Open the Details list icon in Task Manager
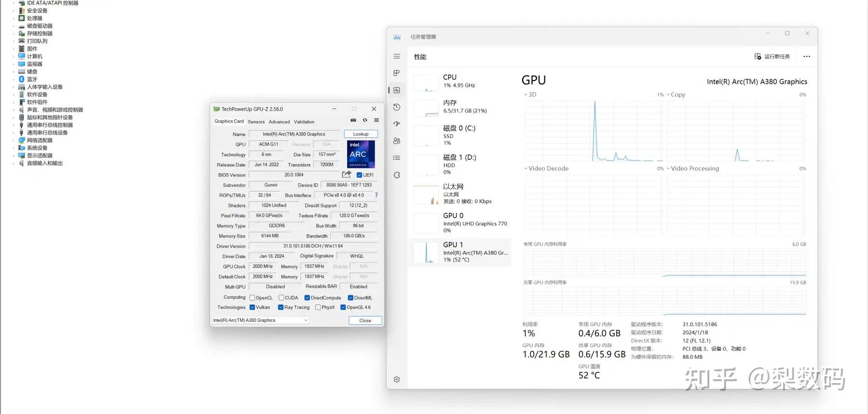Image resolution: width=868 pixels, height=414 pixels. click(x=397, y=158)
